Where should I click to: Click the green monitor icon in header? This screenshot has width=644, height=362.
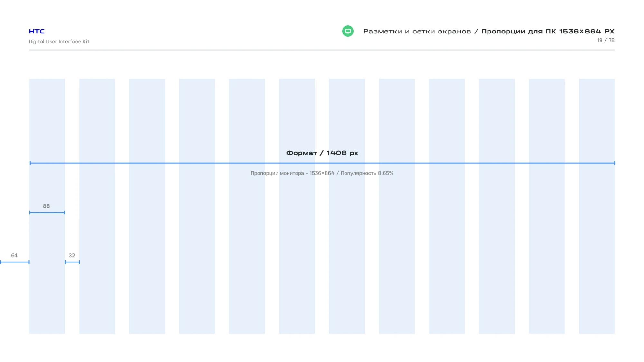(348, 31)
